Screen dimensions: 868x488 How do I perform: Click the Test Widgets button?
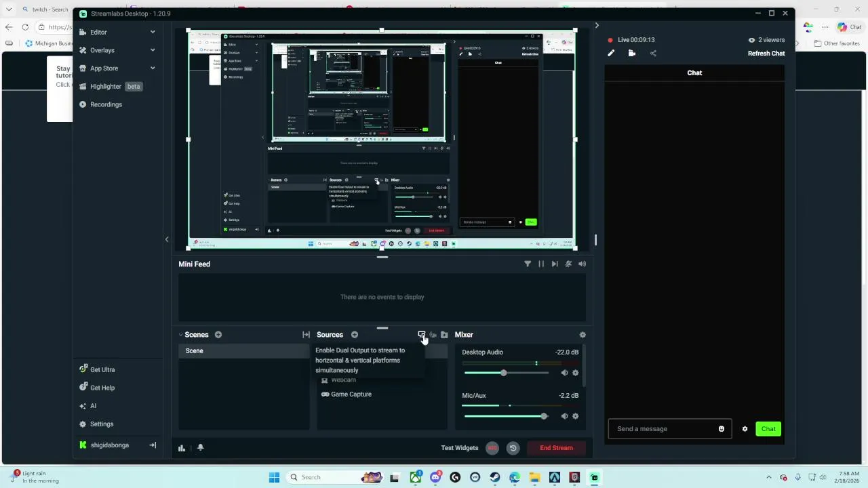(460, 448)
